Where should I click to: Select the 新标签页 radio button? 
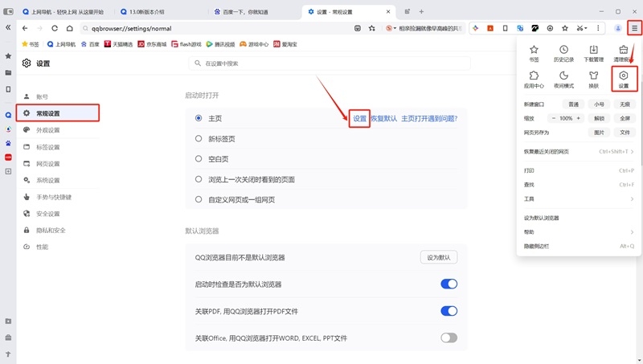pos(199,138)
